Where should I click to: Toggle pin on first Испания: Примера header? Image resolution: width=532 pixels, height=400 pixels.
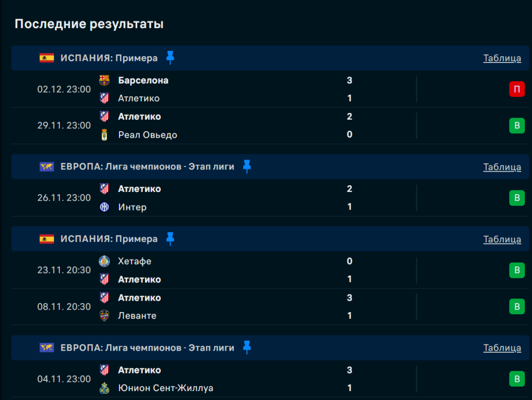pyautogui.click(x=170, y=58)
